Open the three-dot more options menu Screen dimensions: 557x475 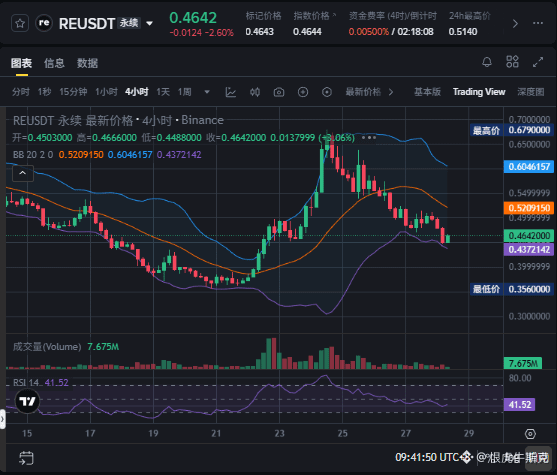(x=538, y=23)
